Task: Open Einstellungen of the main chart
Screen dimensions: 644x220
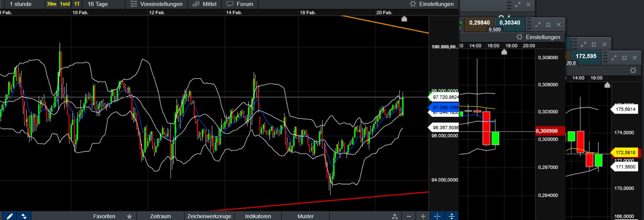Action: 432,4
